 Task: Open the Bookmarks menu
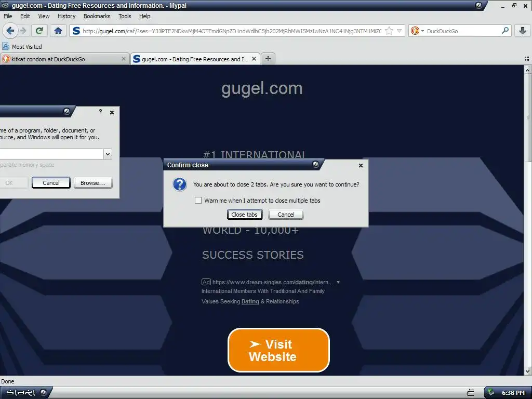click(x=97, y=16)
